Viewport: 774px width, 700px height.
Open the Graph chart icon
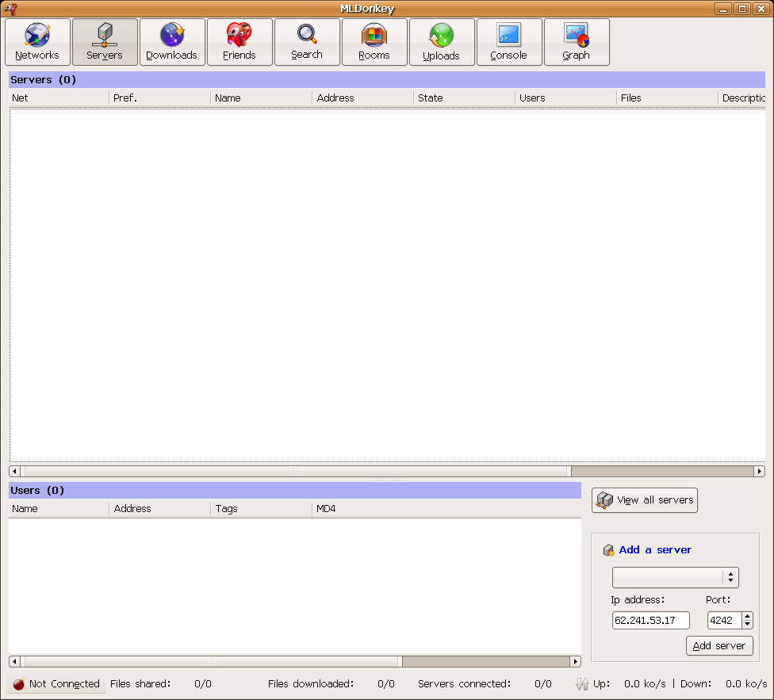point(576,35)
